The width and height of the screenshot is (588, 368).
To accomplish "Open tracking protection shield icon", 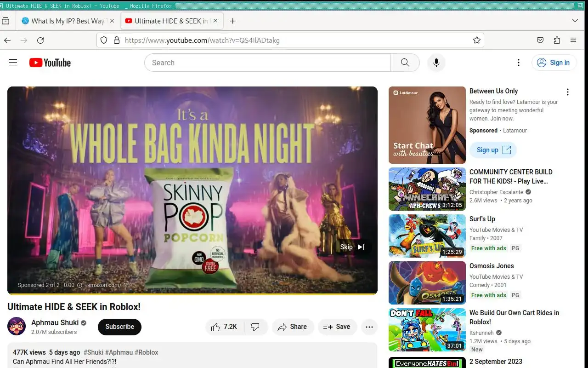I will coord(104,40).
